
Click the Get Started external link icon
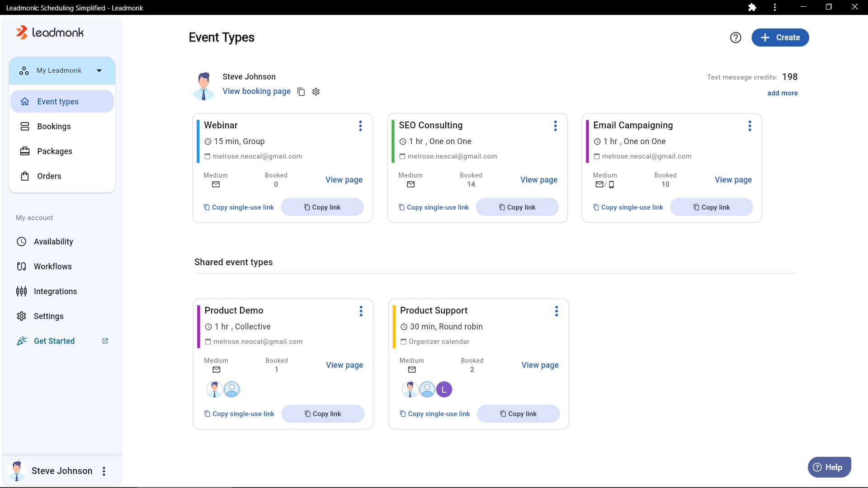pyautogui.click(x=105, y=341)
